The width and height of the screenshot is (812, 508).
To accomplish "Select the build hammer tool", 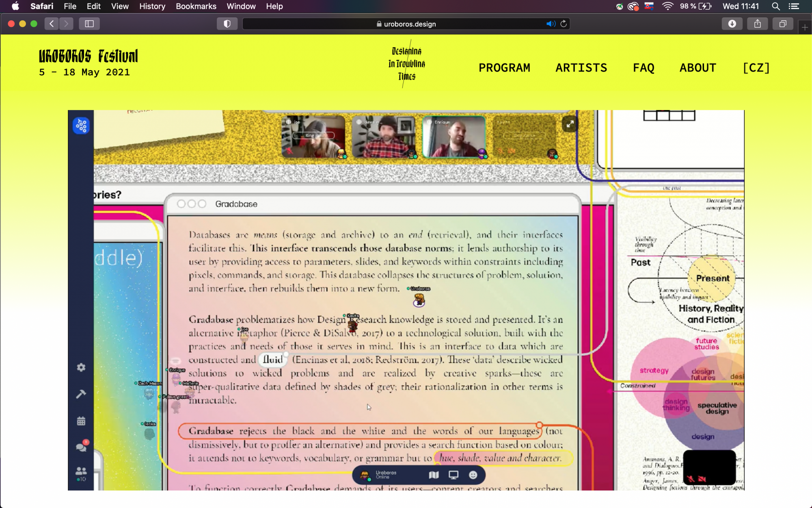I will click(81, 394).
